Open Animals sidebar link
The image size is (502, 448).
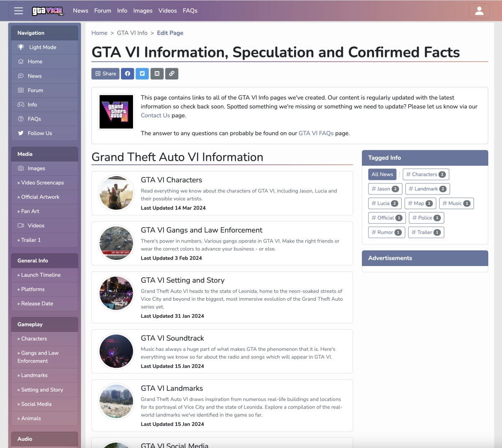(44, 418)
